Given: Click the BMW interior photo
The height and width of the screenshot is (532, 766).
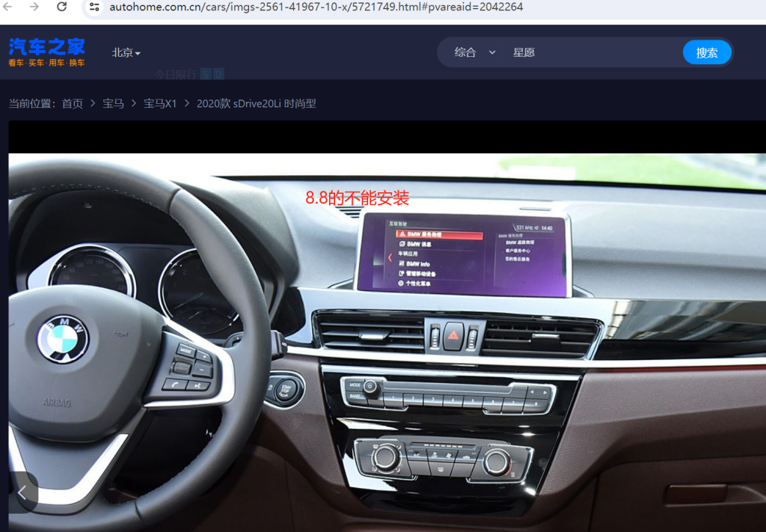Looking at the screenshot, I should [387, 343].
